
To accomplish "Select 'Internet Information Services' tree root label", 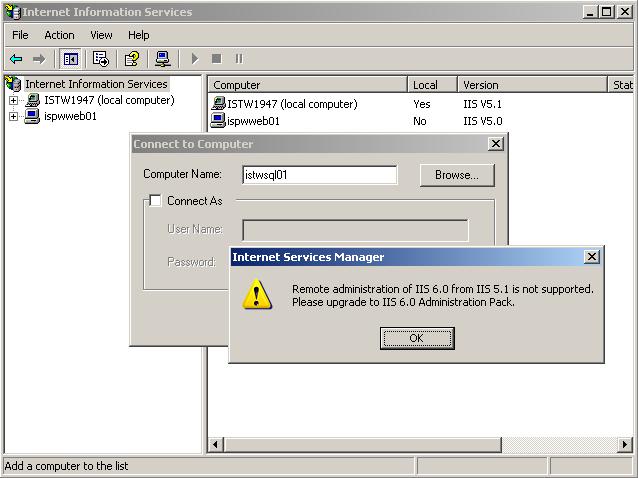I will click(96, 84).
